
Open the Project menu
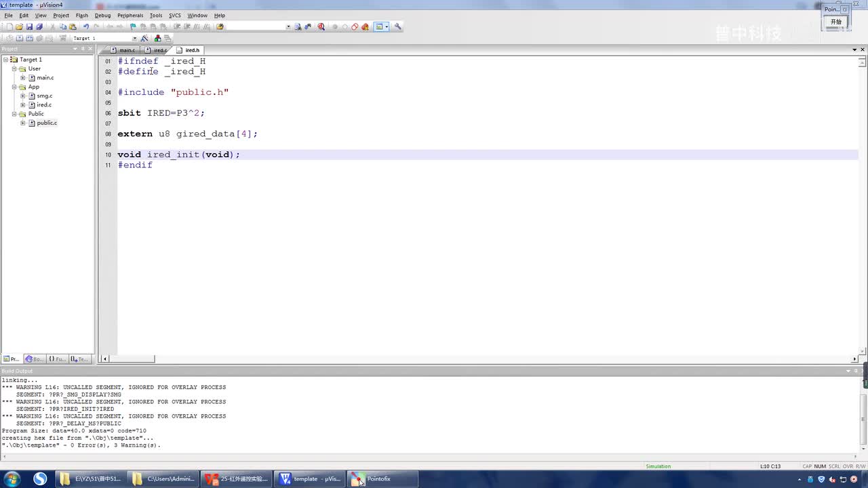pos(61,15)
